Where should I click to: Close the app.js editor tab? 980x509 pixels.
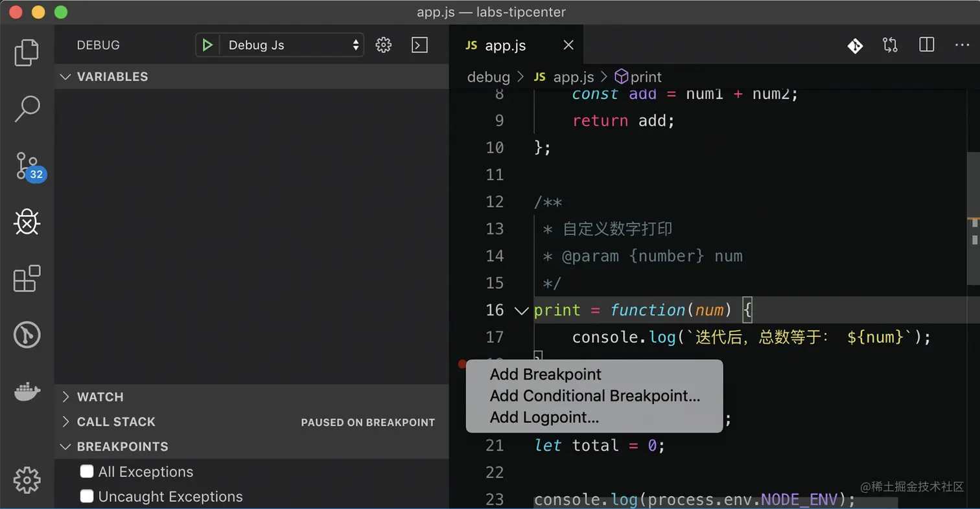pyautogui.click(x=568, y=45)
